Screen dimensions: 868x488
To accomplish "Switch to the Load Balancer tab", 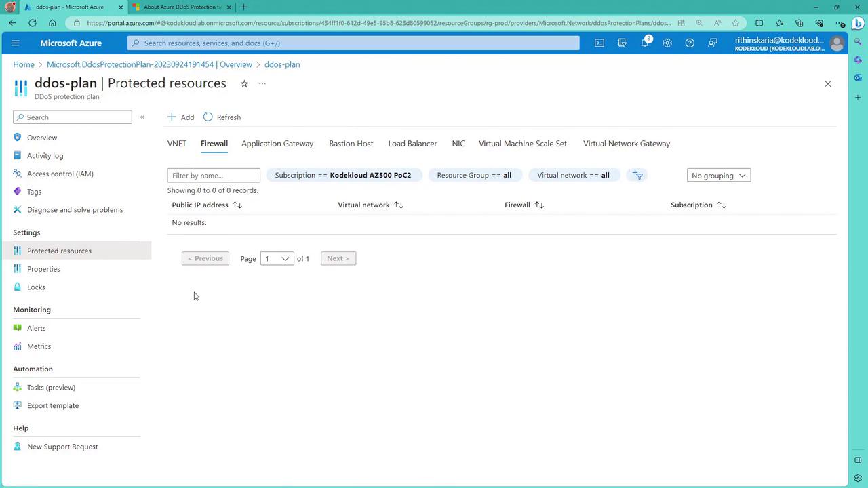I will tap(412, 144).
